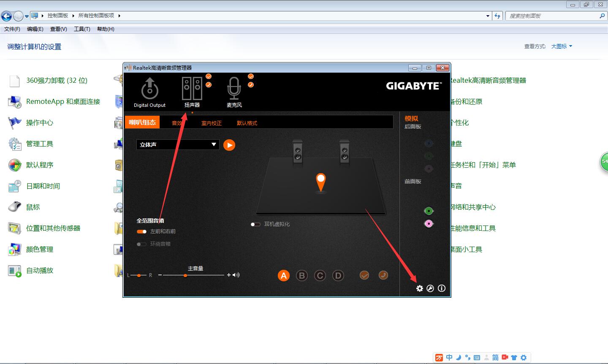Open Realtek settings gear icon

pos(419,288)
